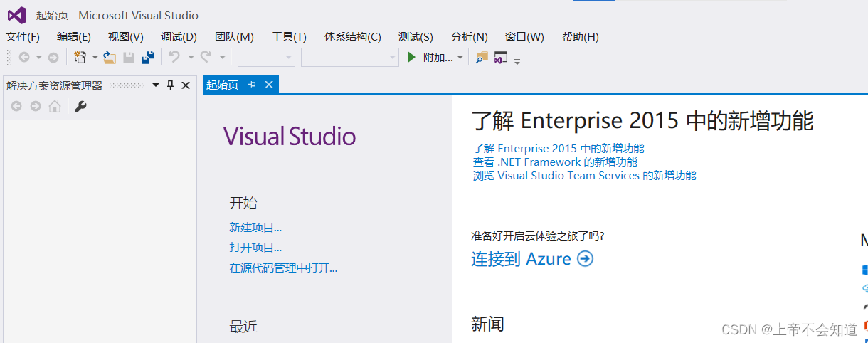Click Solution Explorer's Forward arrow
The width and height of the screenshot is (868, 343).
click(x=36, y=107)
